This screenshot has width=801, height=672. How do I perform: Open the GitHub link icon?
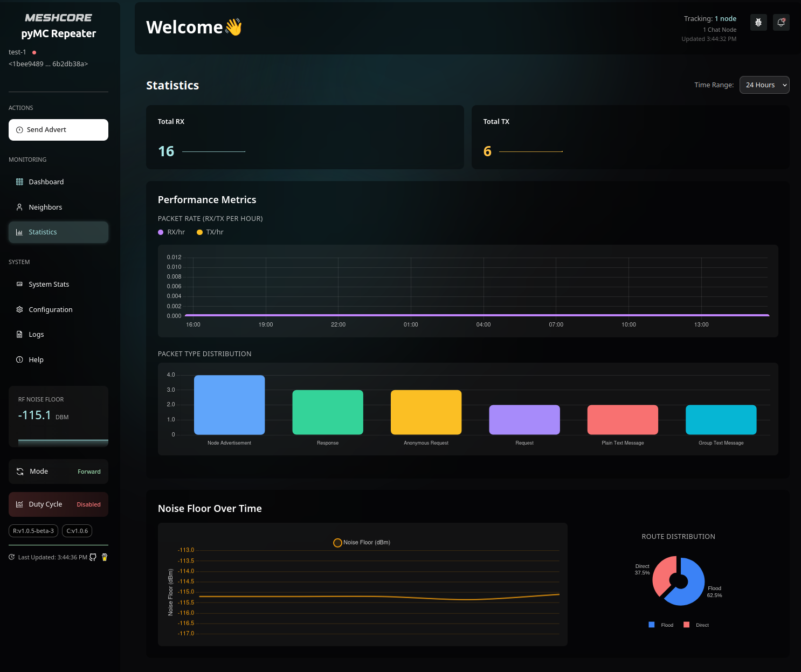point(93,557)
